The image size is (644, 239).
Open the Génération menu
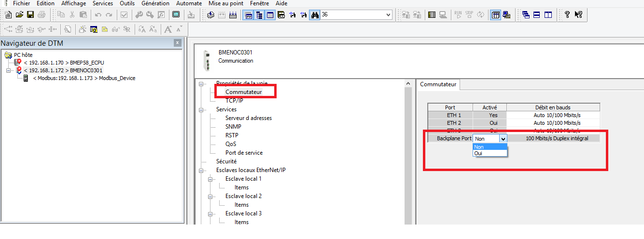[155, 3]
